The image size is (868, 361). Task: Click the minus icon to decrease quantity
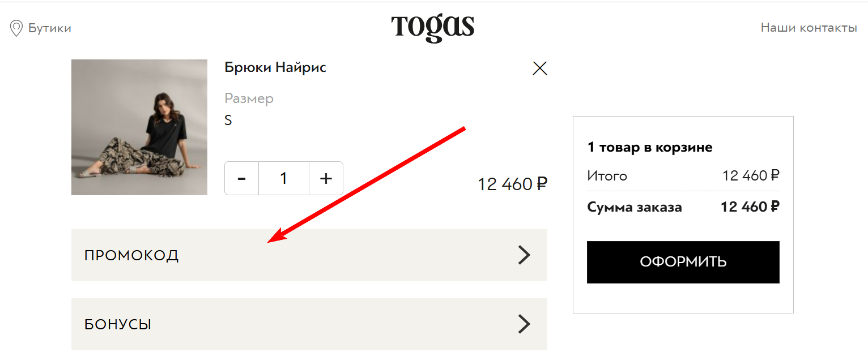point(241,178)
